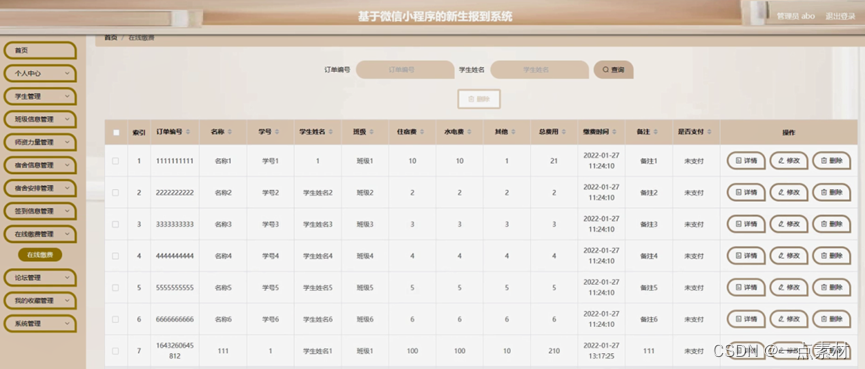Click the 学生姓名2 cell
The image size is (865, 369).
click(318, 192)
